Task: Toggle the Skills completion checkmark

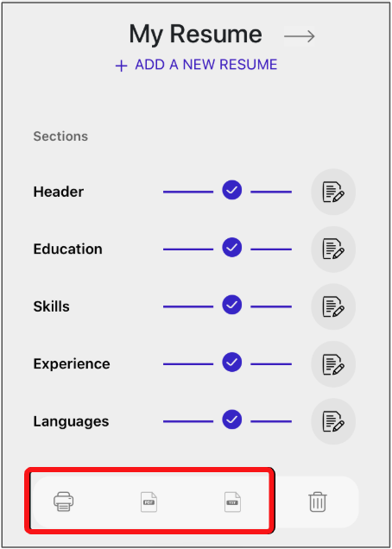Action: [232, 305]
